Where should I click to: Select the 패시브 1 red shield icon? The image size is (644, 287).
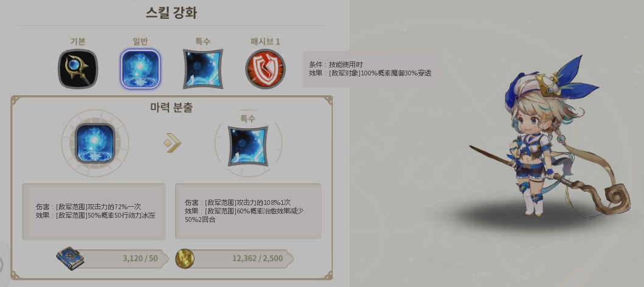tap(265, 69)
